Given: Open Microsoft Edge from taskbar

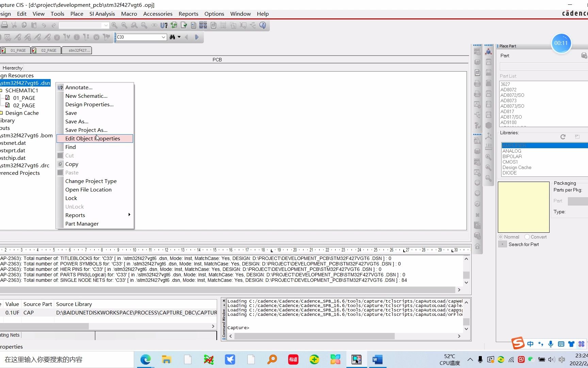Looking at the screenshot, I should [x=146, y=359].
